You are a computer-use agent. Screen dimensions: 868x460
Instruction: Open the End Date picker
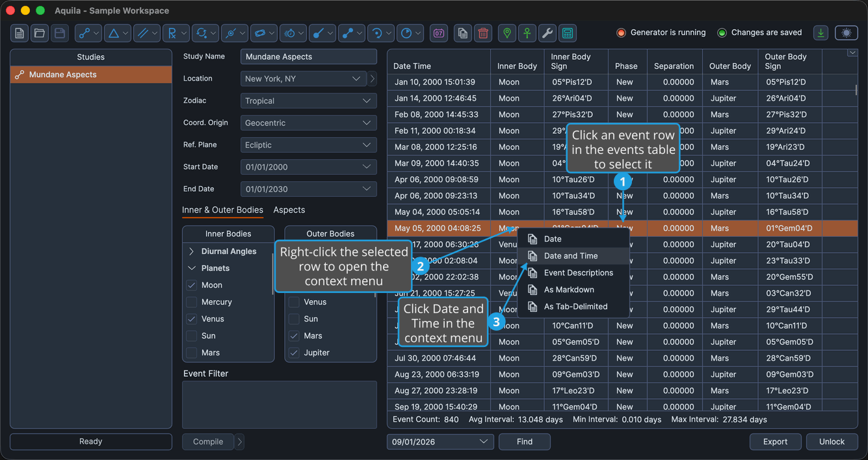point(308,189)
